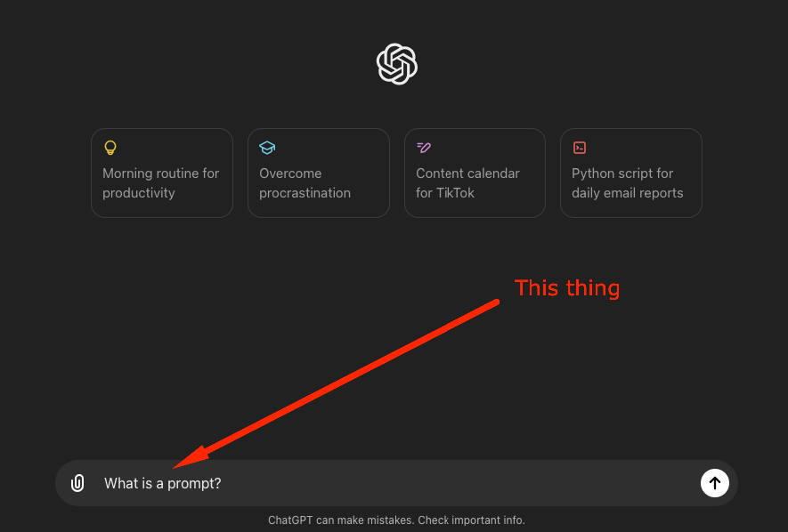Image resolution: width=788 pixels, height=532 pixels.
Task: Click the word "procrastination" in the suggestion card
Action: [305, 193]
